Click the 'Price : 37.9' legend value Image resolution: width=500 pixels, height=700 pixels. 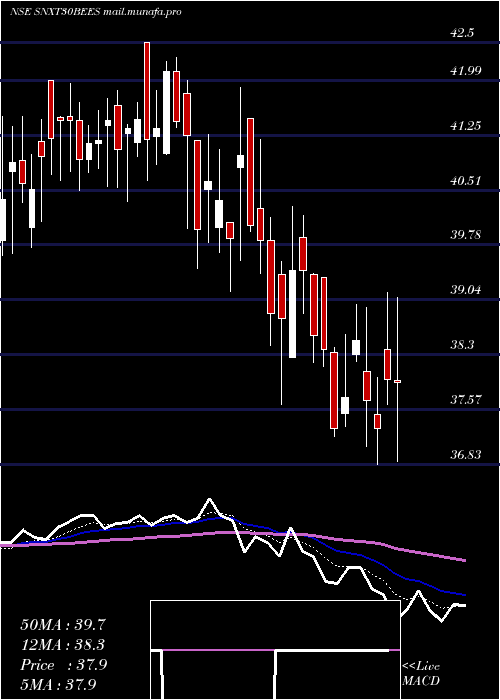[x=63, y=665]
